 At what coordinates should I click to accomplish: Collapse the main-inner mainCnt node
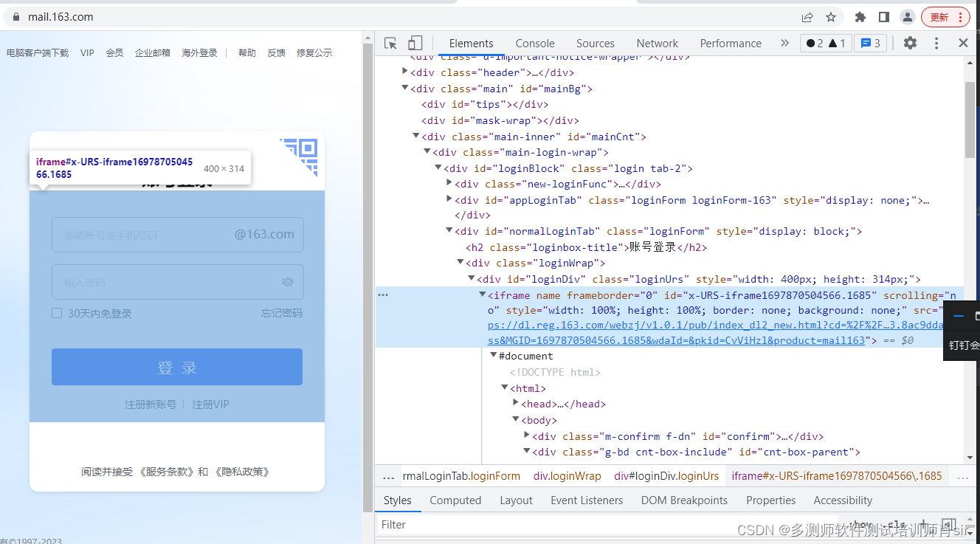416,136
